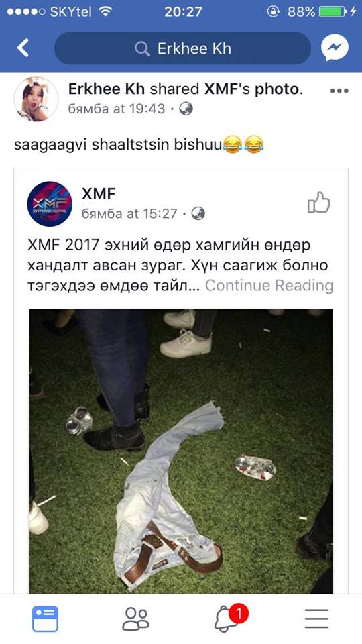The image size is (362, 644).
Task: Tap the Erkhee Kh search field
Action: 182,48
